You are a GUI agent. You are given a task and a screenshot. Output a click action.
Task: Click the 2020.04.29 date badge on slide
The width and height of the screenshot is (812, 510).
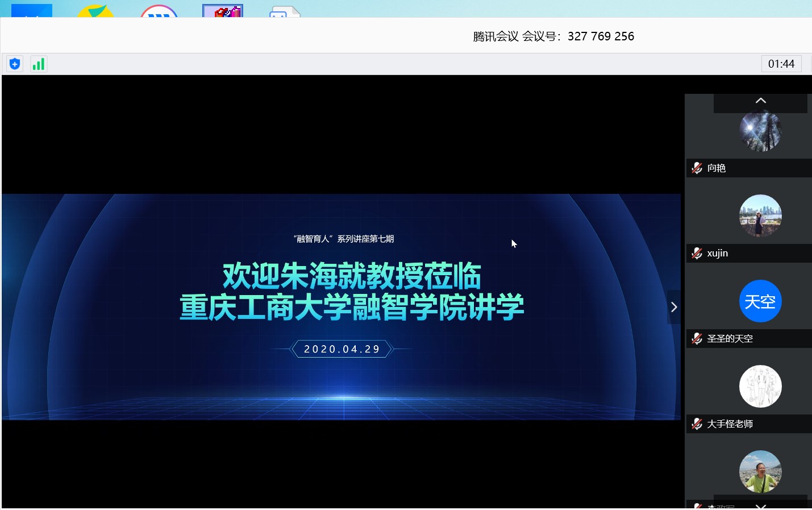pos(342,349)
